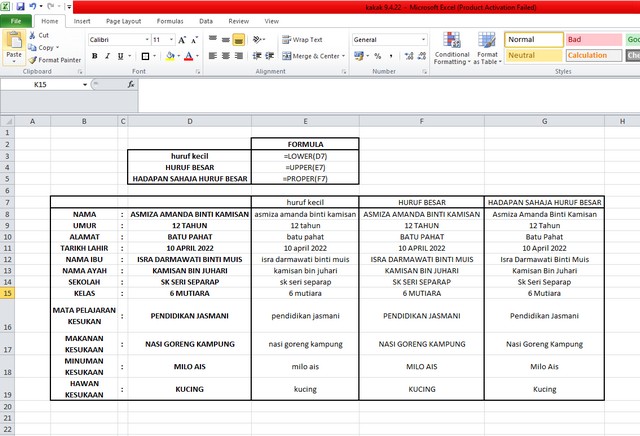The width and height of the screenshot is (640, 436).
Task: Expand the General number format dropdown
Action: click(421, 40)
